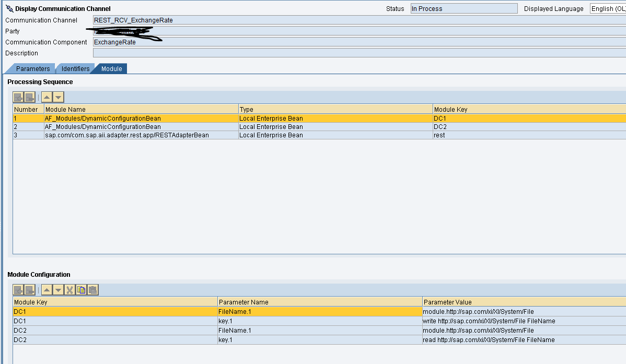Click Module Key header in Processing Sequence

pos(529,109)
